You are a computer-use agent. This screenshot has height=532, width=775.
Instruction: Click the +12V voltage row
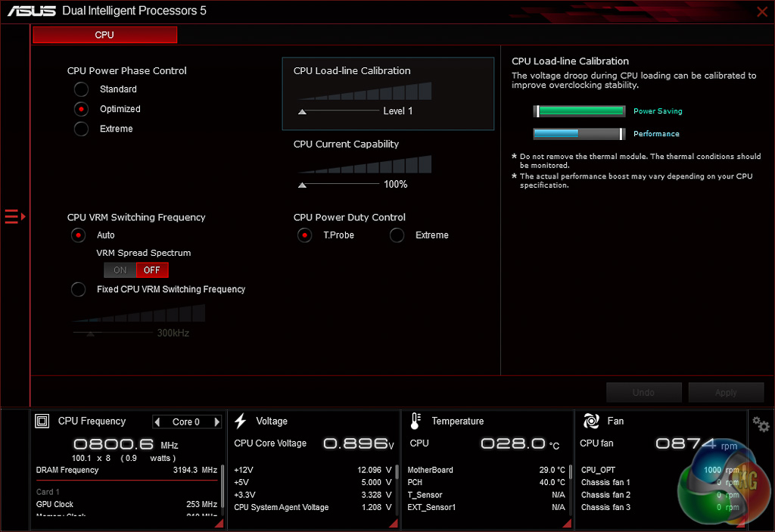(x=313, y=470)
